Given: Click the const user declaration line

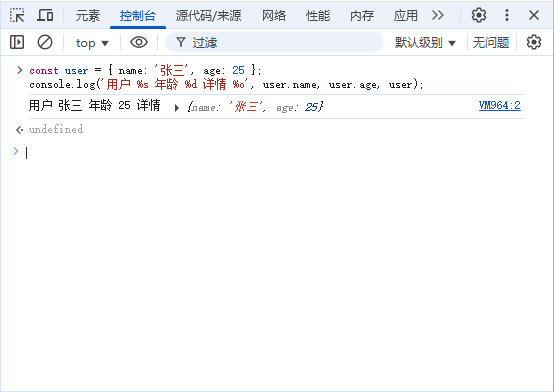Looking at the screenshot, I should [x=145, y=70].
